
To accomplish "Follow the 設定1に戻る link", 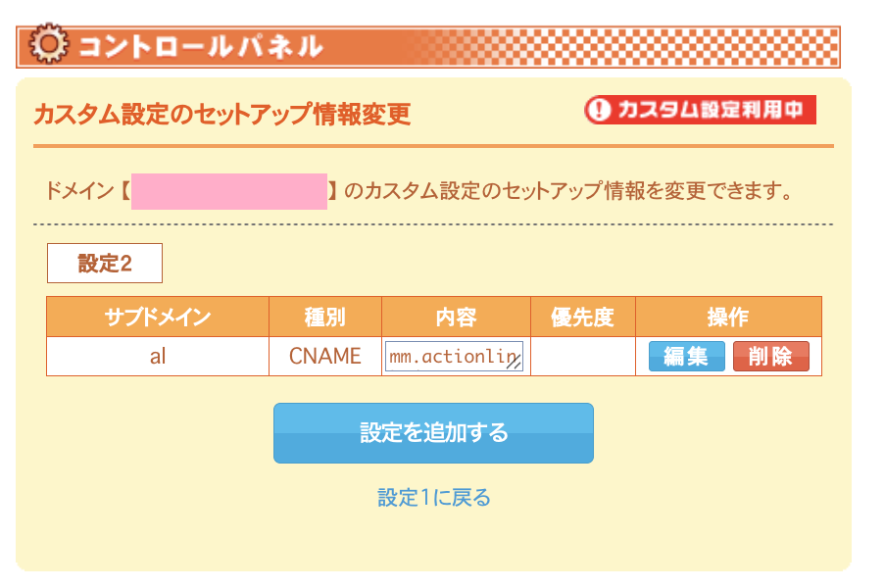I will 434,497.
